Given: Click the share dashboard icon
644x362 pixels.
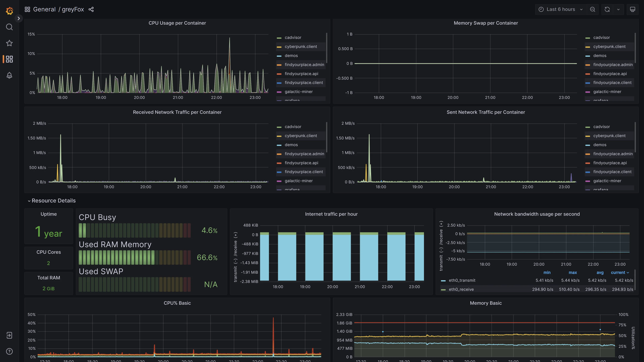Looking at the screenshot, I should 91,10.
